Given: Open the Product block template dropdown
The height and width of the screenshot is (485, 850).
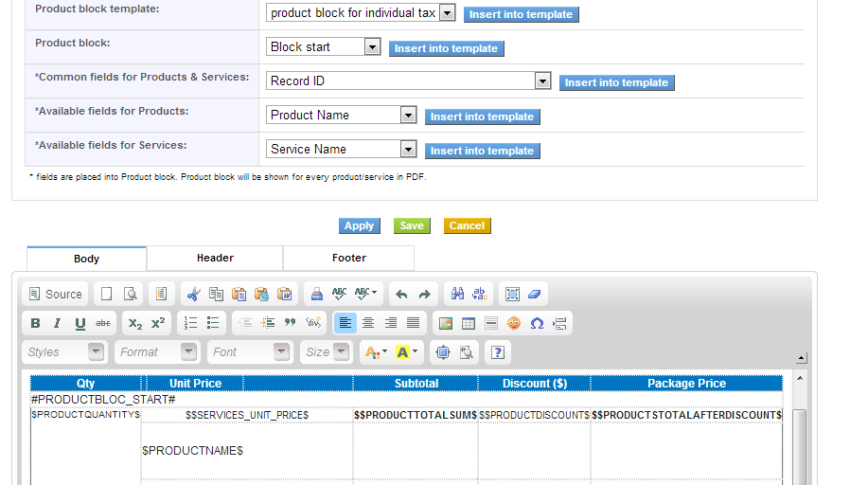Looking at the screenshot, I should [x=447, y=14].
